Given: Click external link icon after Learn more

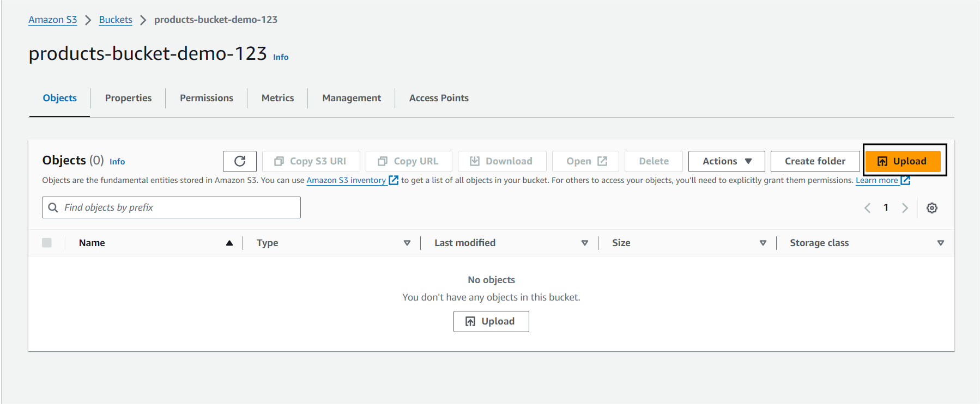Looking at the screenshot, I should coord(905,180).
